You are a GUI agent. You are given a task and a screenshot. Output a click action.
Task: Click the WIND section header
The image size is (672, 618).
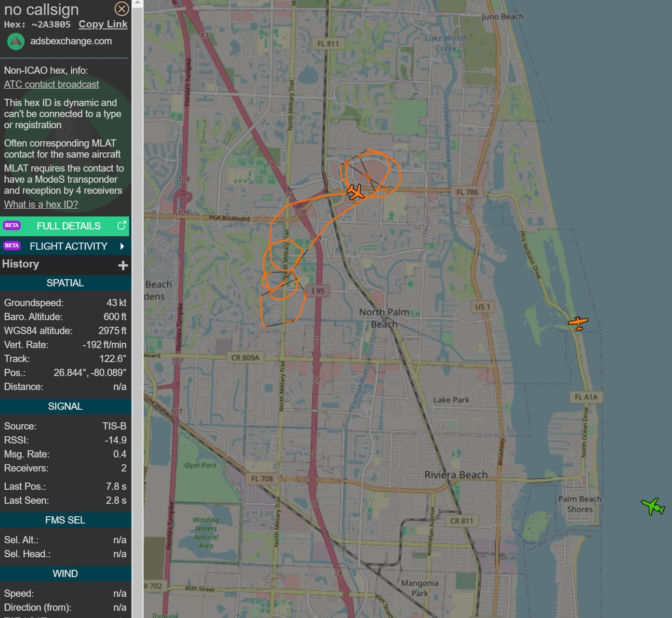point(65,574)
